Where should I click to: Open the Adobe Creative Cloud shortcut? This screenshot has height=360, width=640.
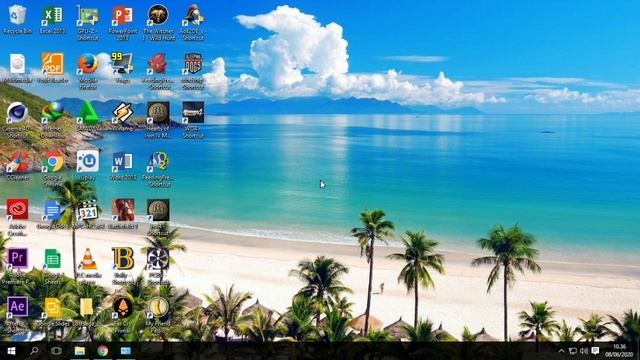pos(17,210)
